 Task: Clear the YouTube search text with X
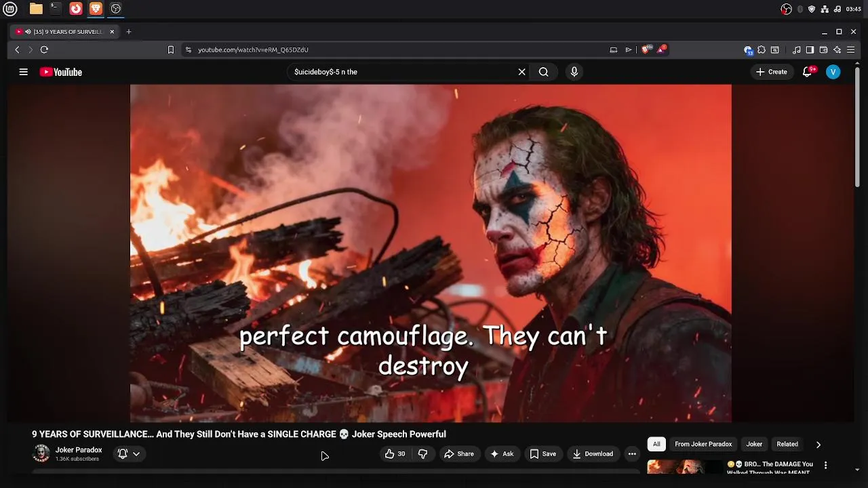tap(521, 72)
